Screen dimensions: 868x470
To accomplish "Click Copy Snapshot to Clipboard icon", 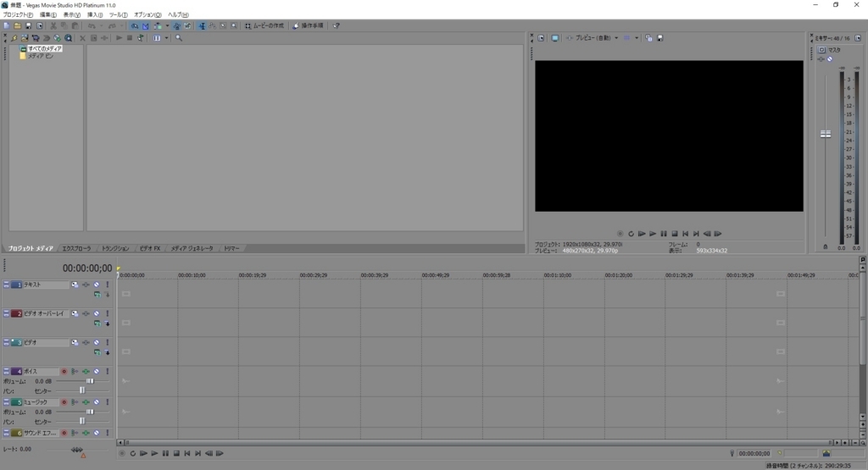I will point(648,38).
